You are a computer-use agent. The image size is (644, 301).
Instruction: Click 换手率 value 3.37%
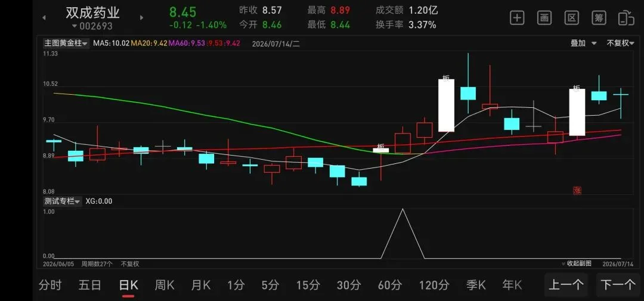point(422,25)
